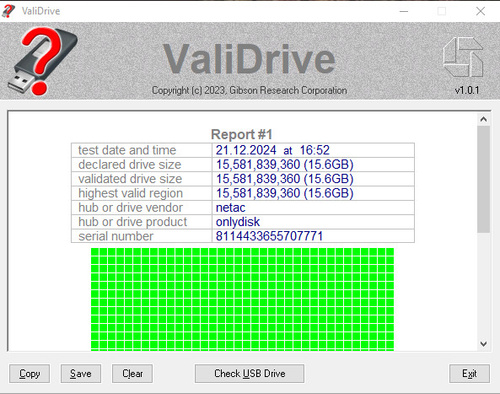Click the scroll up arrow in report

point(484,119)
